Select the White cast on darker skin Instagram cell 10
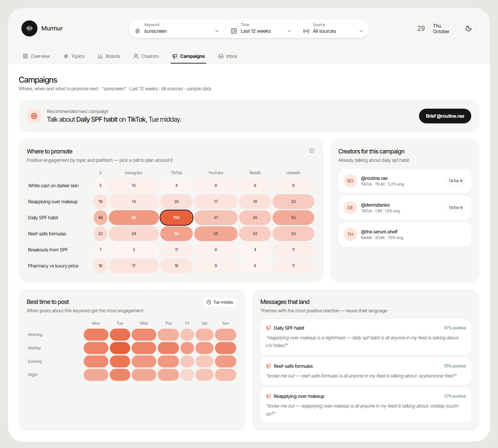The width and height of the screenshot is (498, 448). [134, 186]
